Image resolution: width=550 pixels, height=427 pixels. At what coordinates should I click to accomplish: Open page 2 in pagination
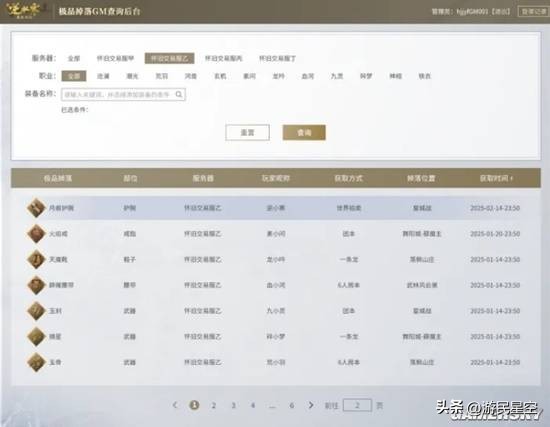point(213,406)
